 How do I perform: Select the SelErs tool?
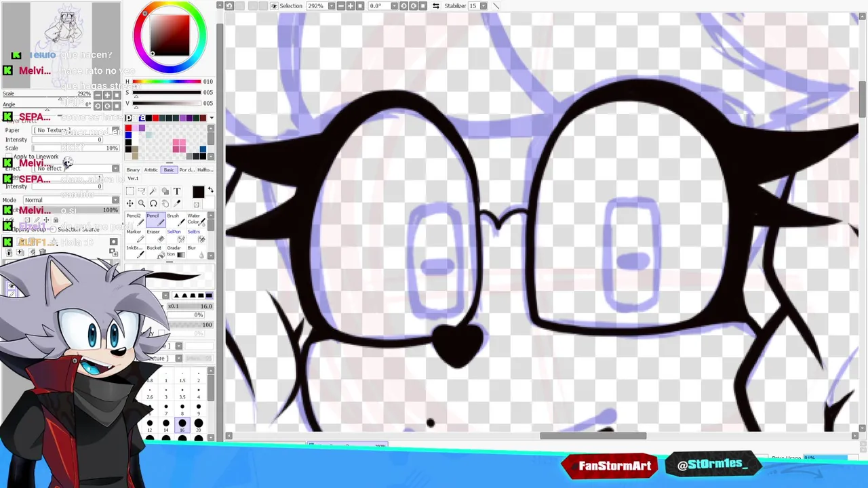pyautogui.click(x=197, y=236)
